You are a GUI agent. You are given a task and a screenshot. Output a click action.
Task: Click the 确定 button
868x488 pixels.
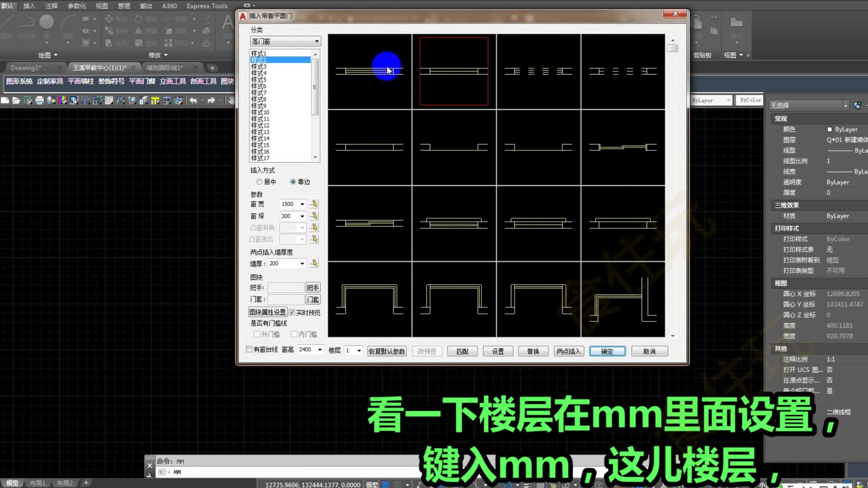(x=607, y=352)
